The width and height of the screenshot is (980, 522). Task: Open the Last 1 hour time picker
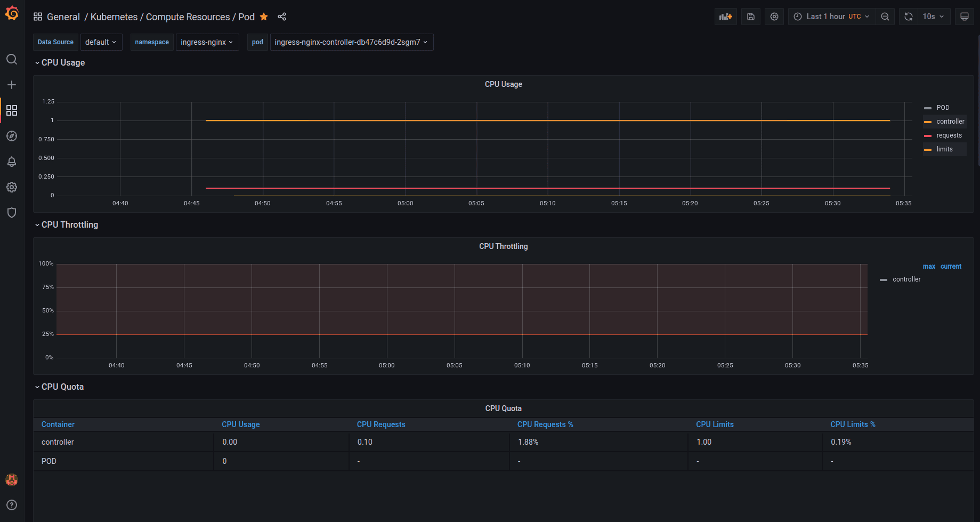click(x=831, y=17)
